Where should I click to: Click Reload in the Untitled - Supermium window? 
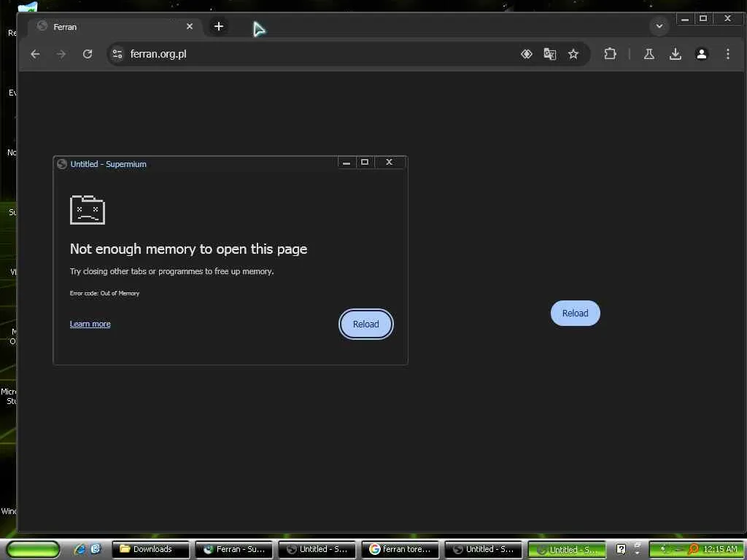366,324
